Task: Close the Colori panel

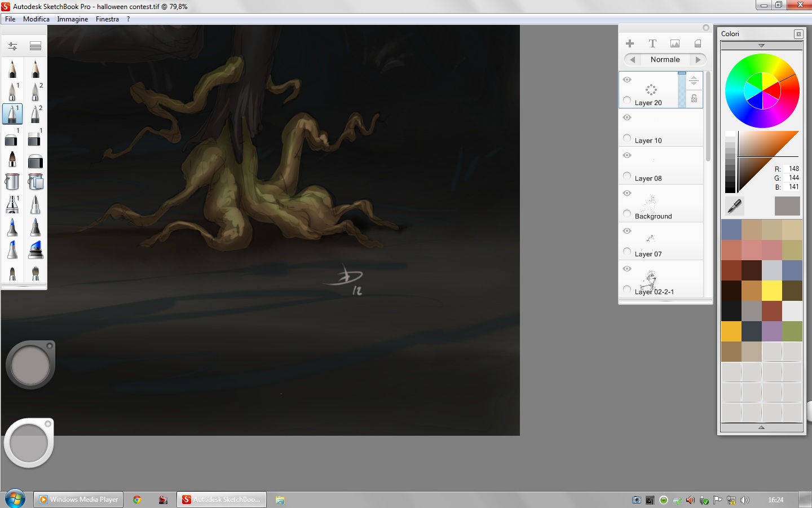Action: pos(798,34)
